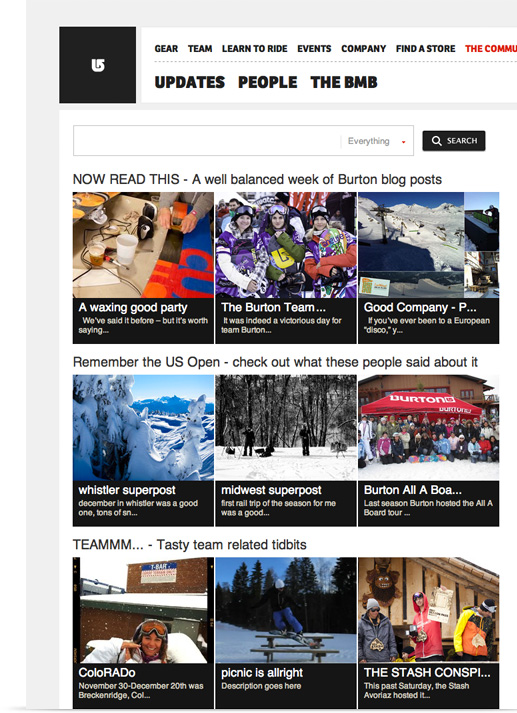Select the EVENTS navigation item
517x713 pixels.
(x=314, y=49)
